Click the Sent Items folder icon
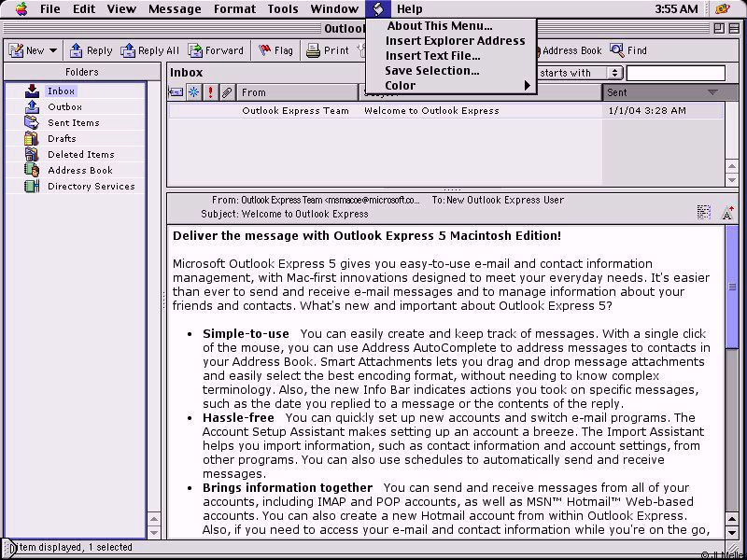Viewport: 747px width, 560px height. pyautogui.click(x=32, y=122)
